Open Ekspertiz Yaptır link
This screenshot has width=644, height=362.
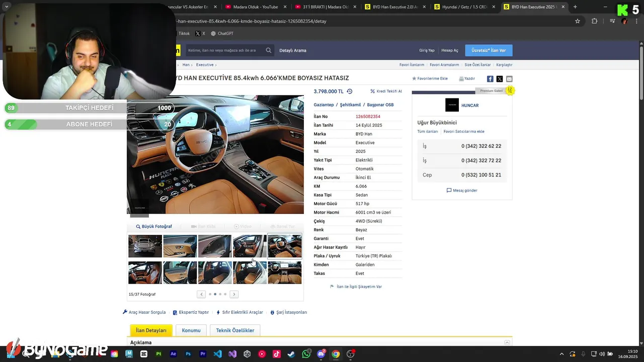click(x=191, y=312)
